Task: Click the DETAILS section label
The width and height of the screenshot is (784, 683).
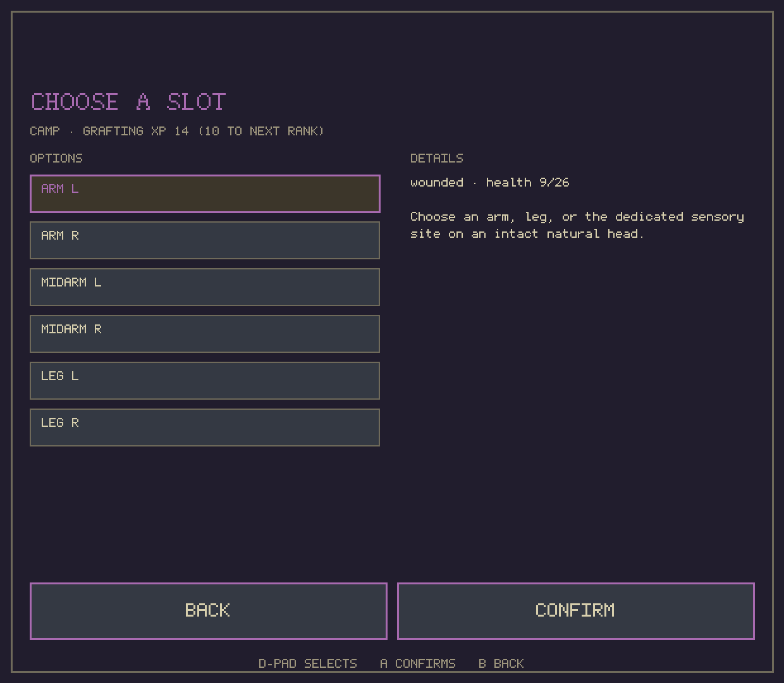Action: pyautogui.click(x=437, y=158)
